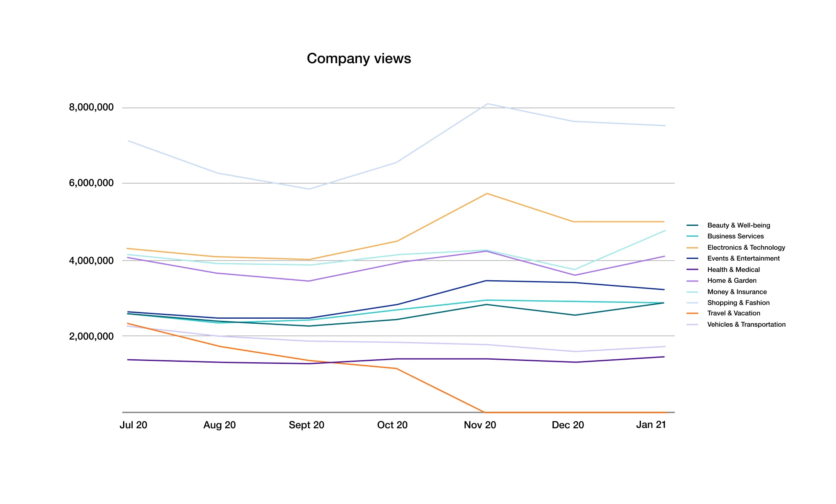Viewport: 836px width, 504px height.
Task: Click the Shopping & Fashion peak at Nov 20
Action: (x=487, y=104)
